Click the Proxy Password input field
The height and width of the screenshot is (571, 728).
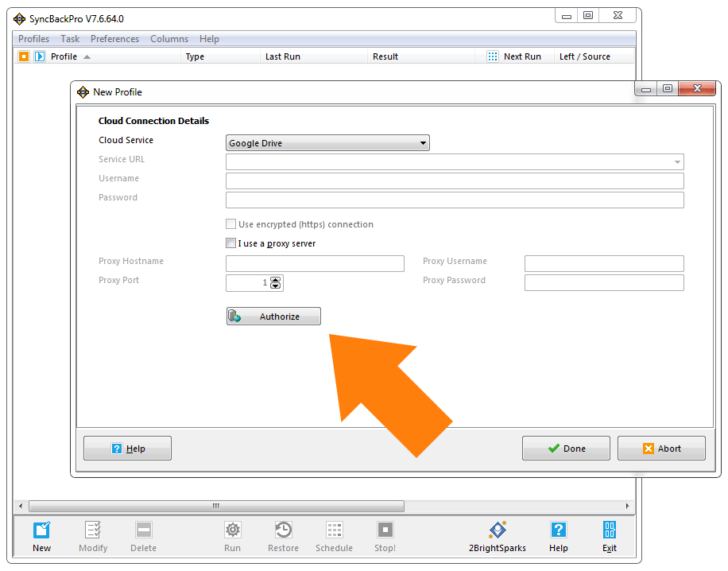[x=604, y=282]
